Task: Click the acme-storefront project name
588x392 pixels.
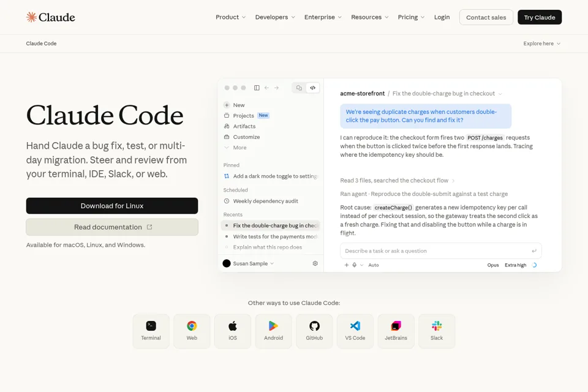Action: [x=362, y=93]
